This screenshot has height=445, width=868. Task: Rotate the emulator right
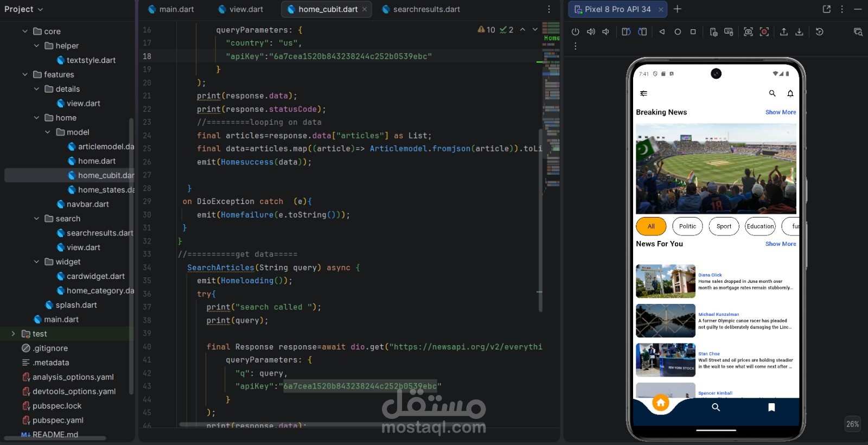[642, 32]
